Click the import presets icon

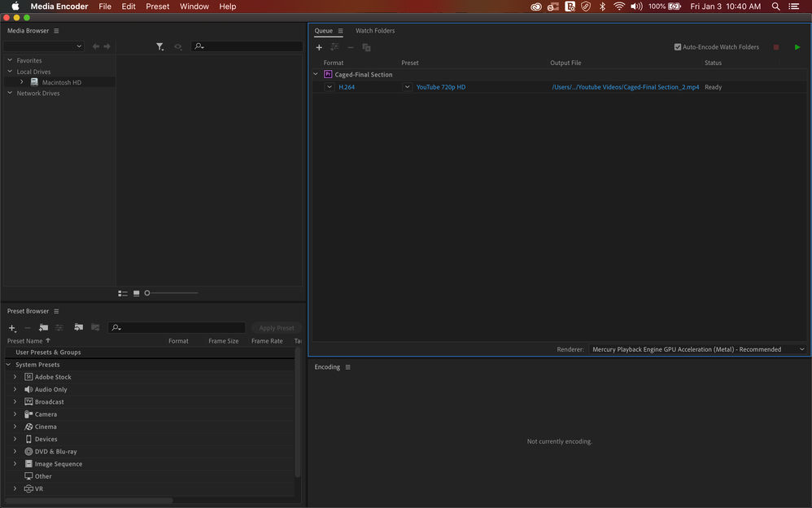pyautogui.click(x=78, y=328)
